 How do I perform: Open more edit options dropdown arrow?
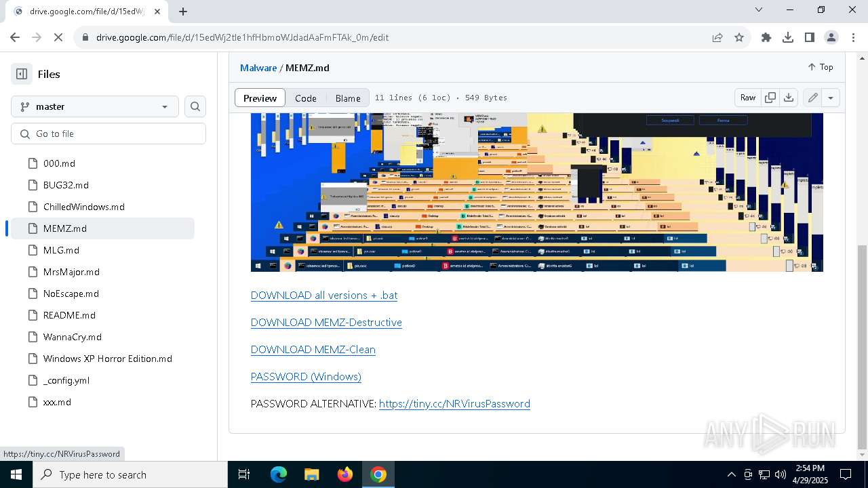click(830, 98)
